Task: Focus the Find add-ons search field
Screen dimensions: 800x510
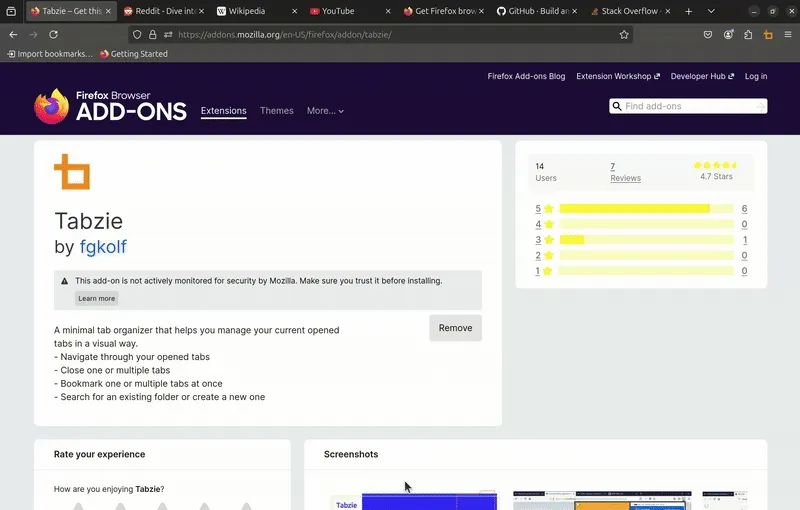Action: click(x=688, y=106)
